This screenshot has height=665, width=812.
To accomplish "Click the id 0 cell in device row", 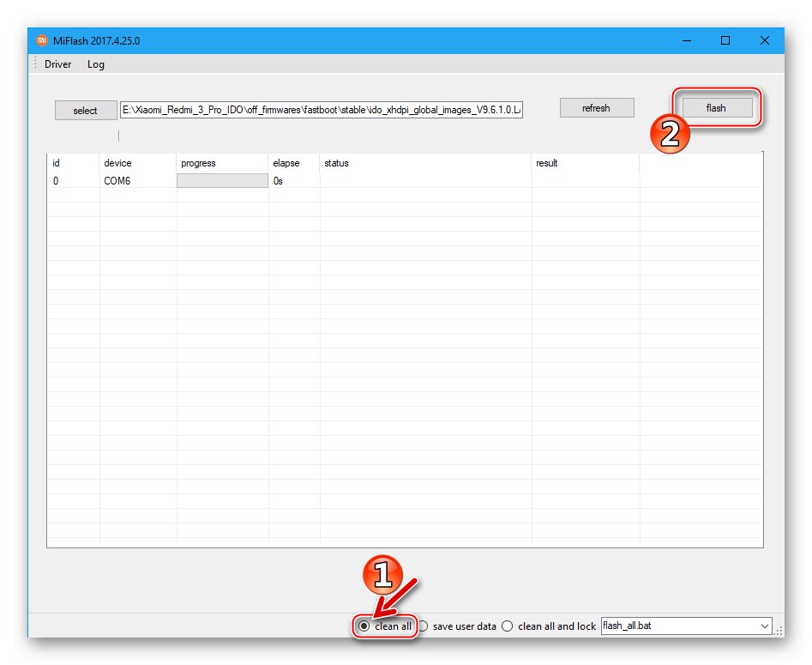I will pos(73,181).
